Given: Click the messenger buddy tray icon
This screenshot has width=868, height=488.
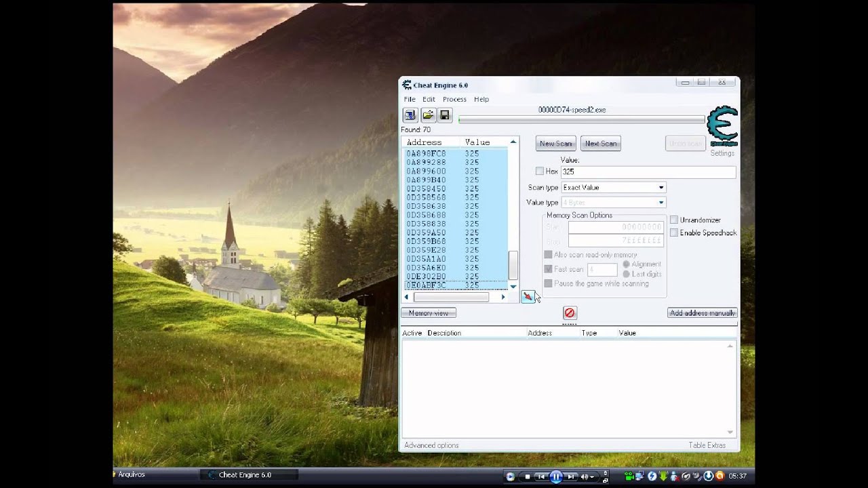Looking at the screenshot, I should [674, 476].
